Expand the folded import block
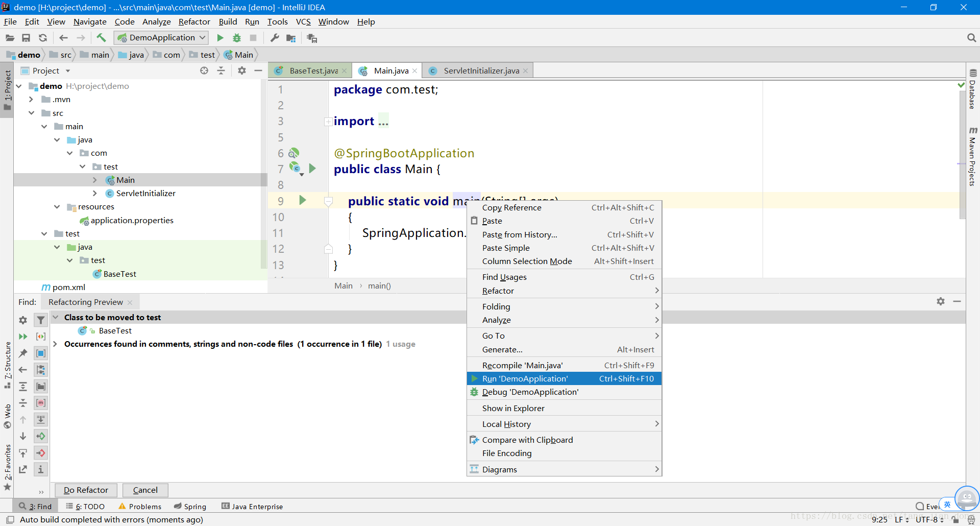This screenshot has width=980, height=526. (x=328, y=122)
